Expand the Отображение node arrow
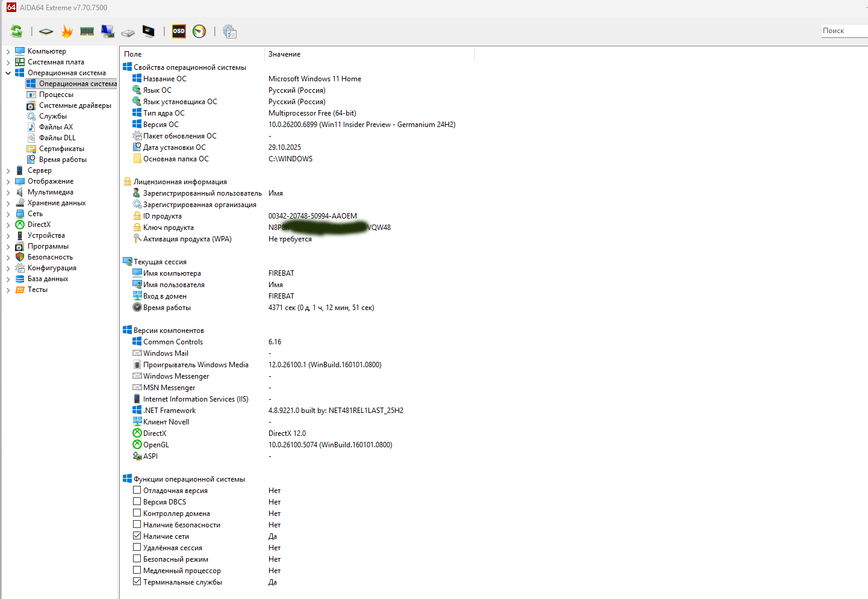 point(8,181)
